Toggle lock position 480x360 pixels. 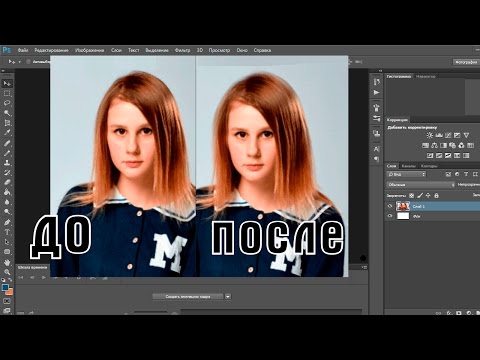(x=428, y=196)
